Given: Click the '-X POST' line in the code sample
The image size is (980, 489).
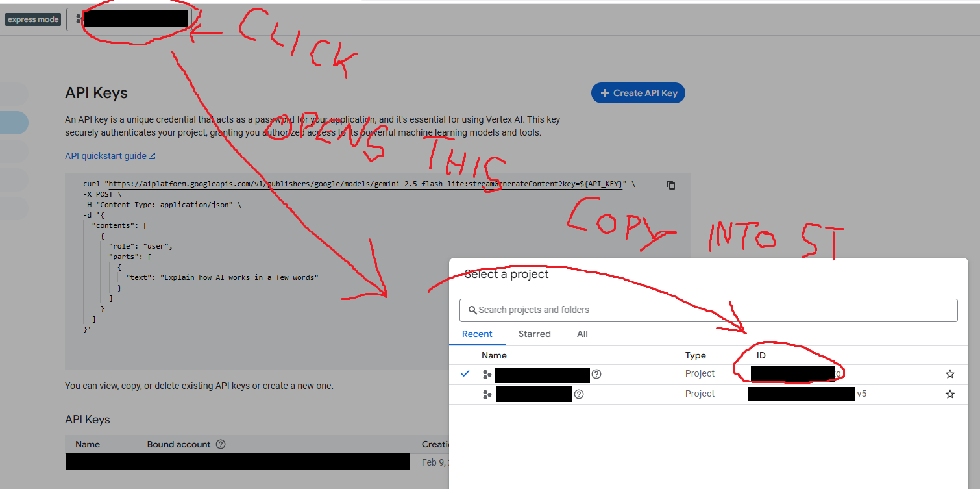Looking at the screenshot, I should 102,194.
